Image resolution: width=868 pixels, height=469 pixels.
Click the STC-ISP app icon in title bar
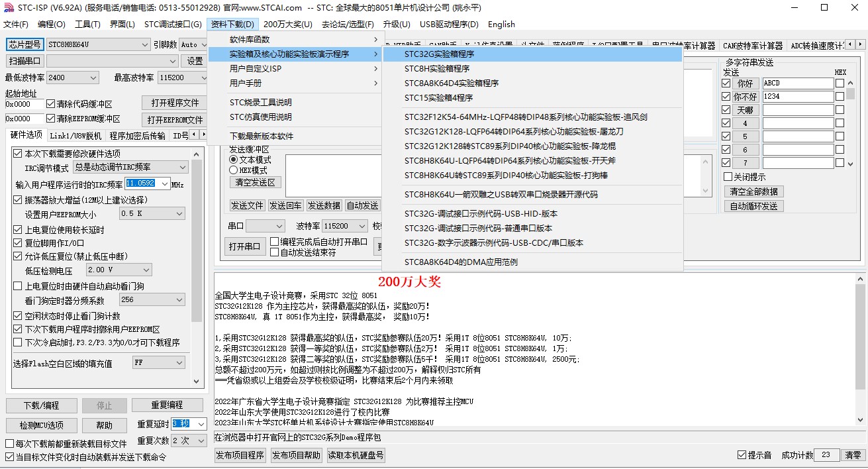[7, 7]
